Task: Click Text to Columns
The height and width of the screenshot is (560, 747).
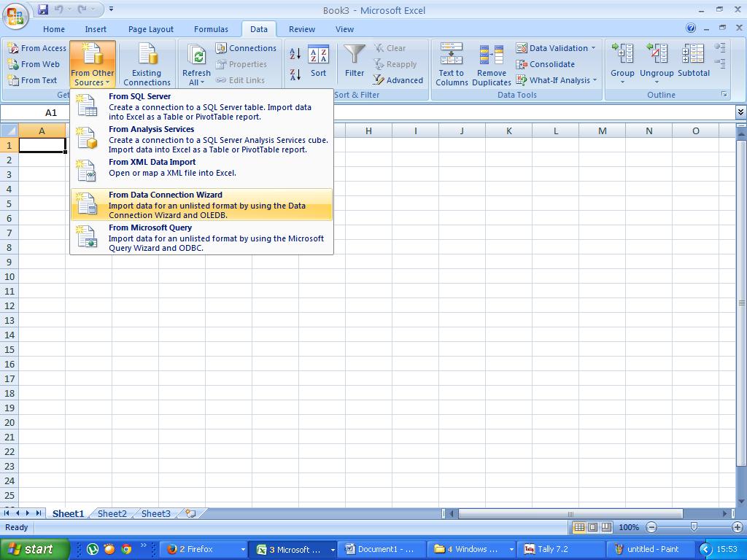Action: [x=451, y=64]
